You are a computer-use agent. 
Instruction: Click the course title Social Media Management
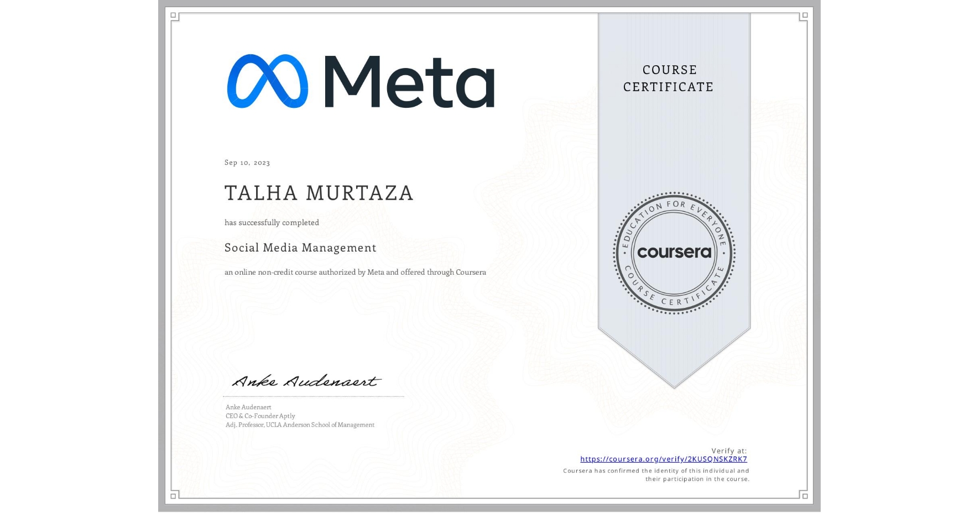(299, 248)
